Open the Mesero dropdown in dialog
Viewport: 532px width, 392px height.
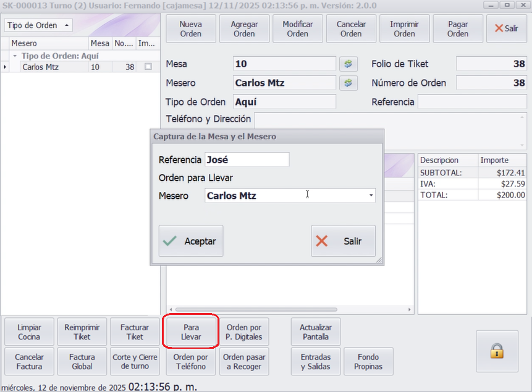[371, 196]
